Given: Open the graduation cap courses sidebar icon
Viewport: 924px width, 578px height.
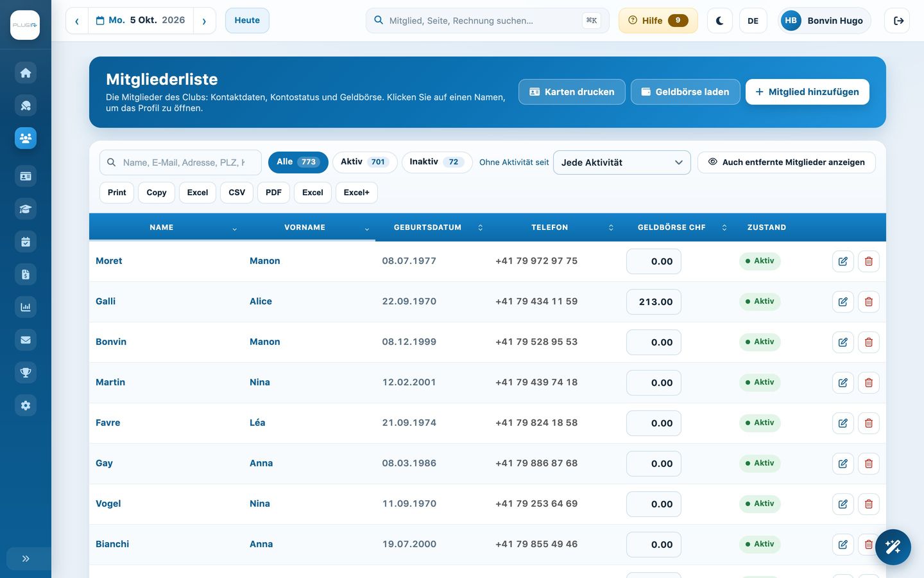Looking at the screenshot, I should [26, 209].
